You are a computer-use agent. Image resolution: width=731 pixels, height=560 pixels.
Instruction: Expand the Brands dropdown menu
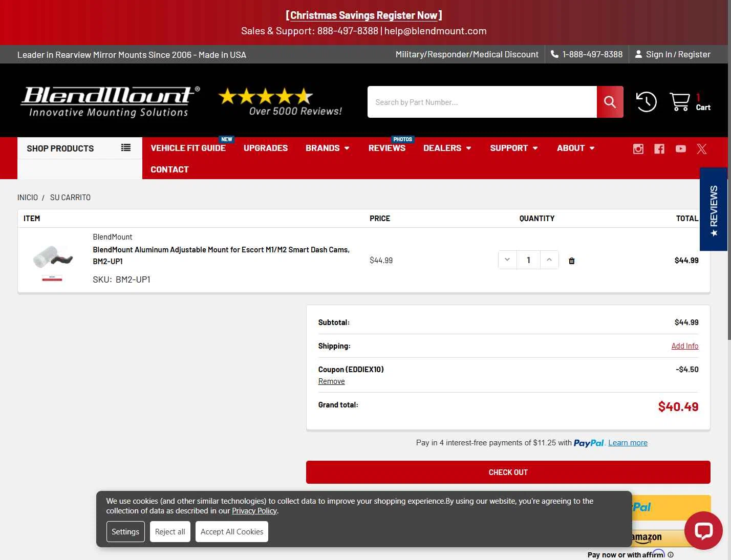click(x=328, y=148)
